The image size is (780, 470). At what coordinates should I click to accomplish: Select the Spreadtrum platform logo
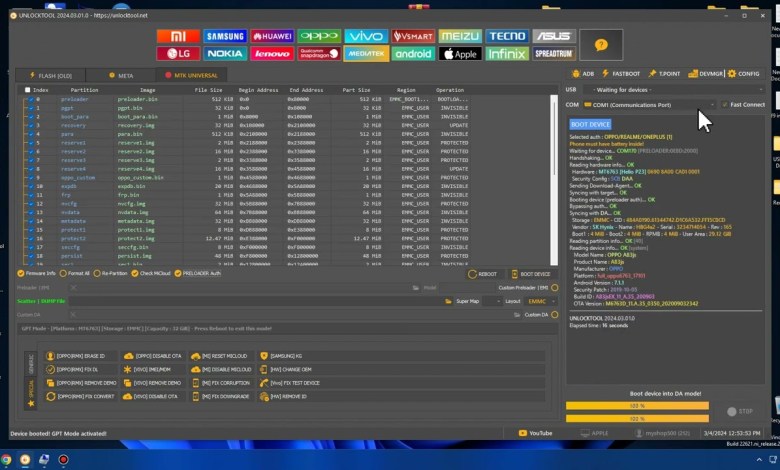point(554,54)
